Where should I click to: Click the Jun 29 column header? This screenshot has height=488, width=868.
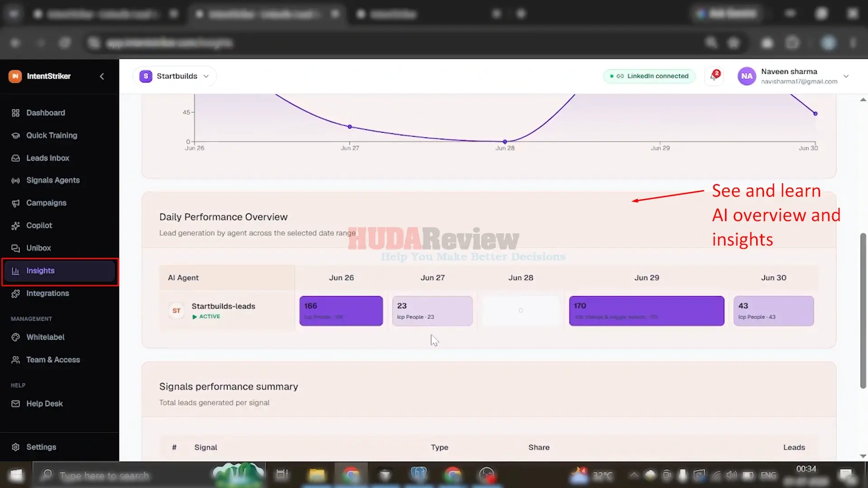coord(646,278)
